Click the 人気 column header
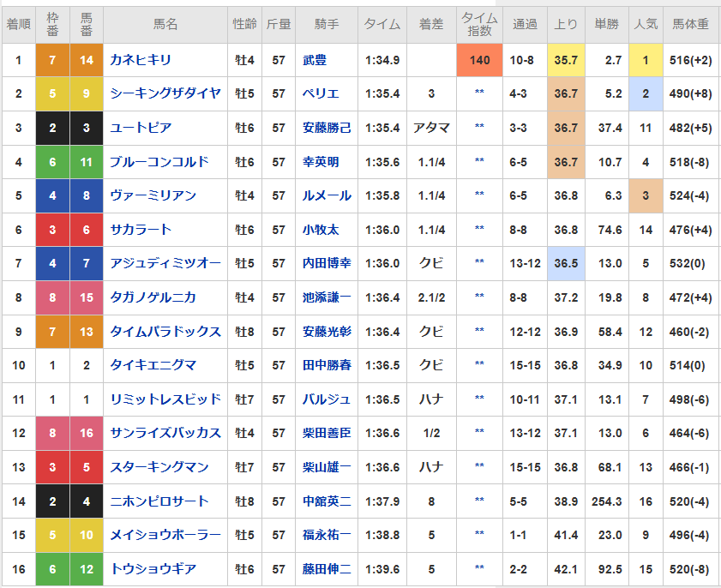The height and width of the screenshot is (588, 721). 646,24
